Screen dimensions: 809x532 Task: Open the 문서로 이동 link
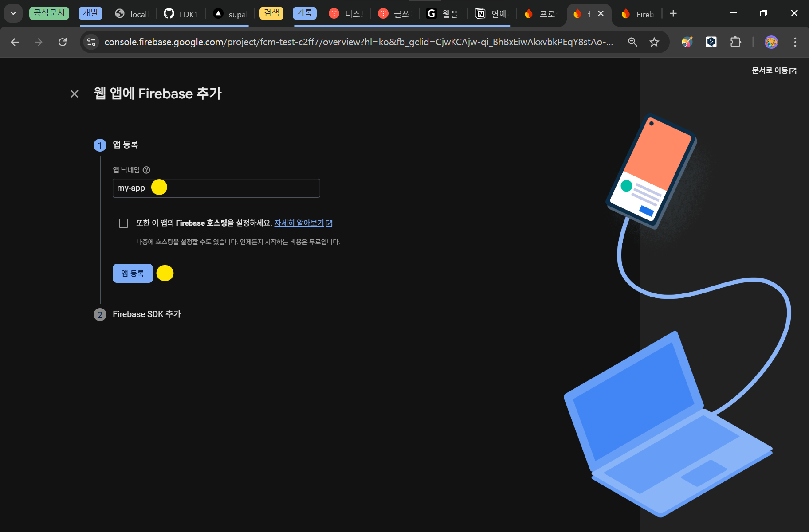pyautogui.click(x=774, y=70)
